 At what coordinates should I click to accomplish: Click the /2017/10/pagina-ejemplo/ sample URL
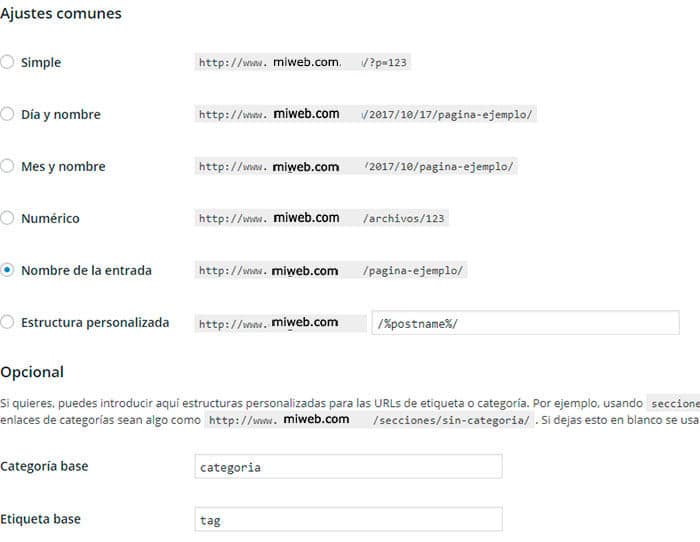356,166
